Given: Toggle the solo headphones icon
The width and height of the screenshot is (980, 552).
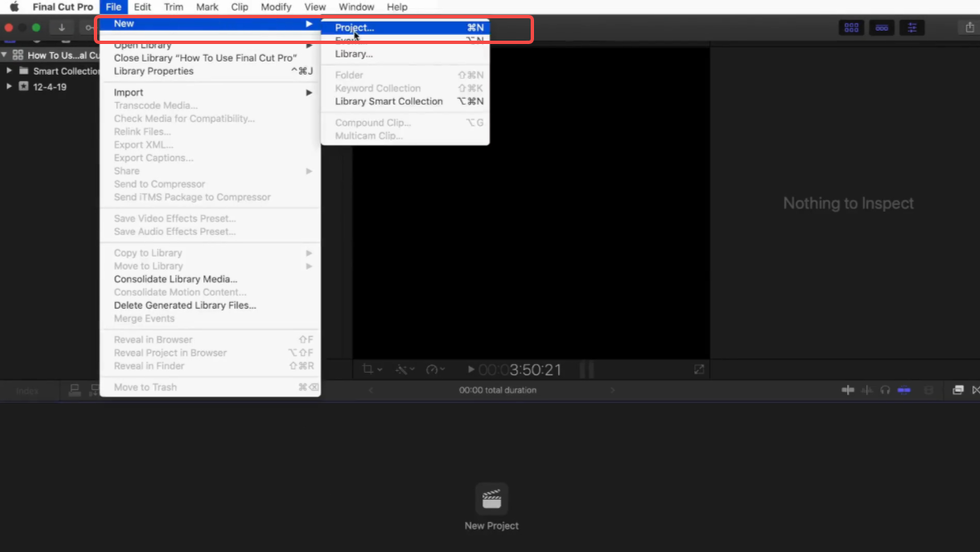Looking at the screenshot, I should (885, 390).
